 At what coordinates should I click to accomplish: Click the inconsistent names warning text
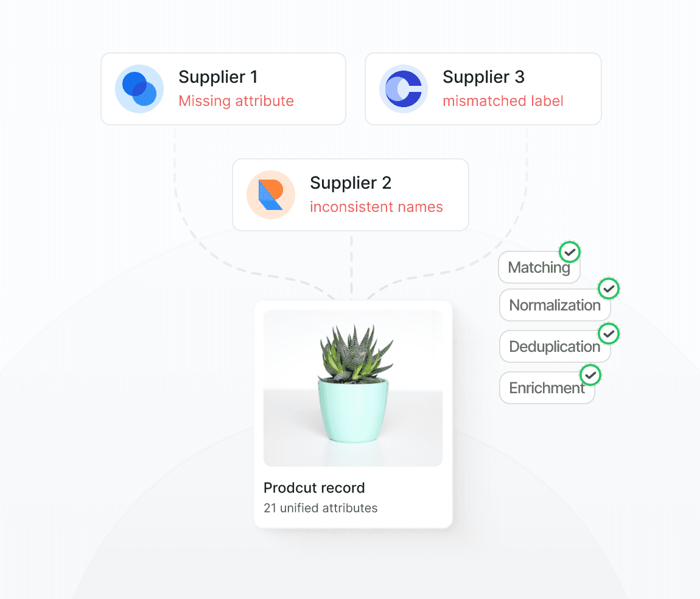point(376,206)
